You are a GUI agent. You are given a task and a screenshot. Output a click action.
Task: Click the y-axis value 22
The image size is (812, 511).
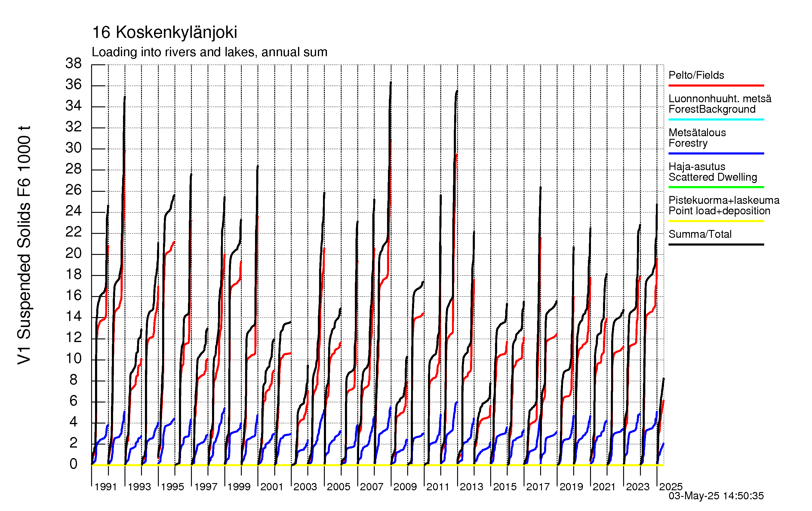click(73, 232)
